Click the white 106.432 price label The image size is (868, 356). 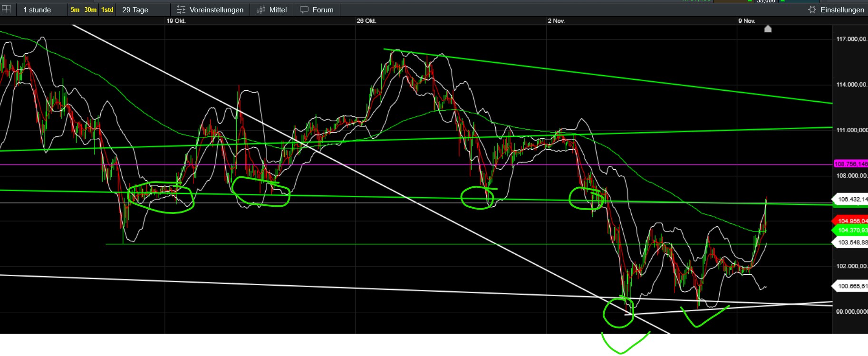coord(851,199)
